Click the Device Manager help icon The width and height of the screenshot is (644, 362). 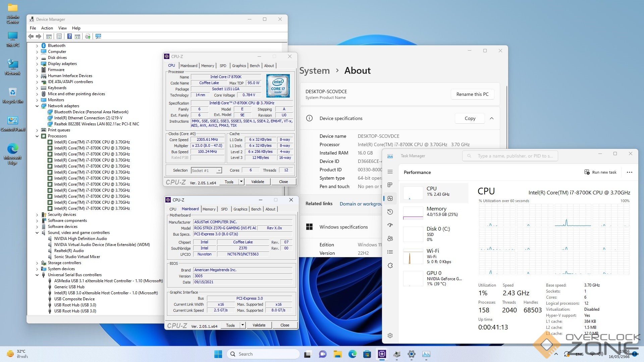69,36
